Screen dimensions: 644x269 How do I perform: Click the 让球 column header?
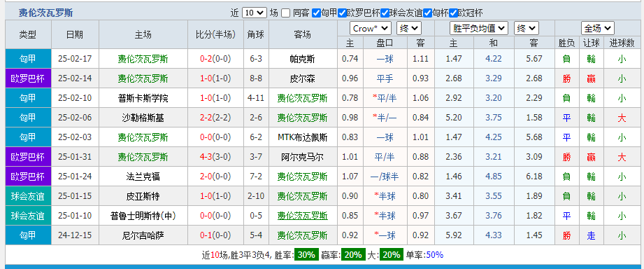[592, 43]
